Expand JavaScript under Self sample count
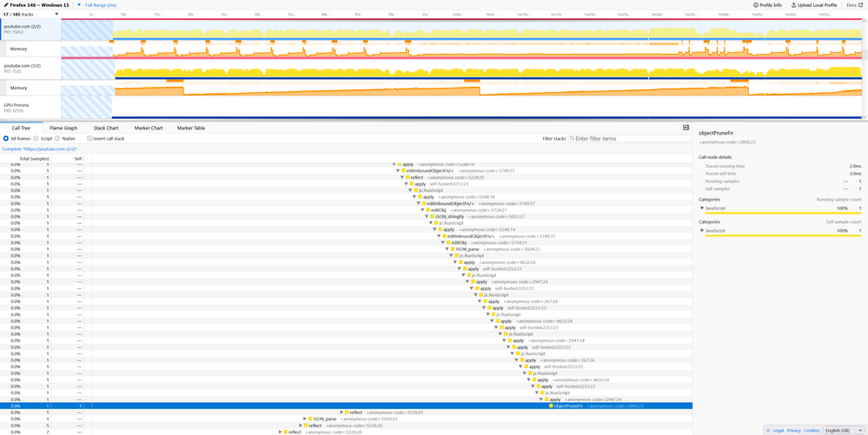The image size is (868, 435). pyautogui.click(x=703, y=230)
